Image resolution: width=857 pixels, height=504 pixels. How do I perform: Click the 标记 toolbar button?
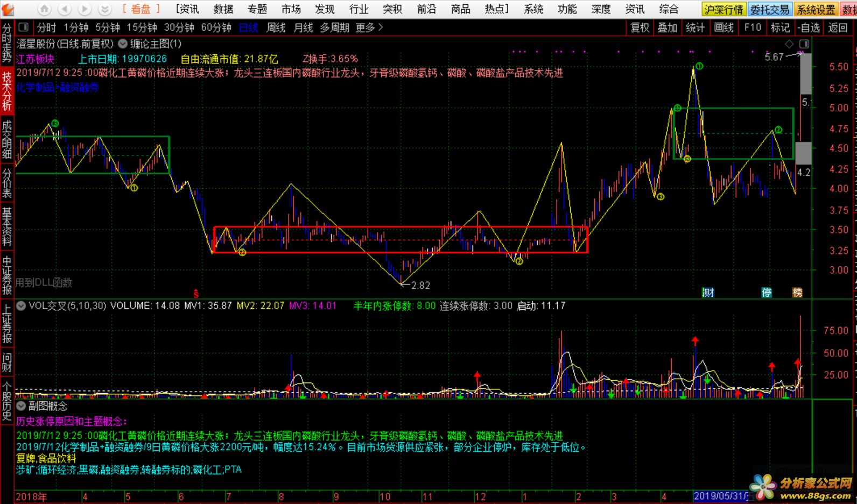tap(780, 27)
